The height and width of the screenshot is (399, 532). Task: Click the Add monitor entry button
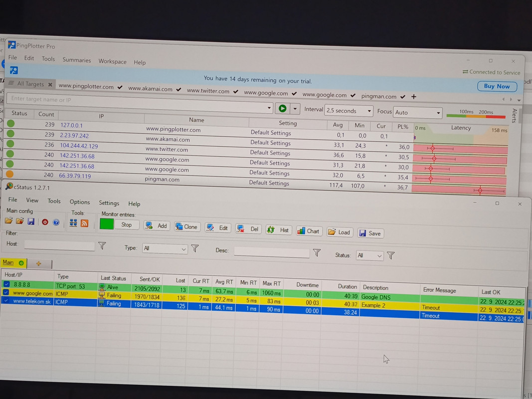(x=157, y=226)
